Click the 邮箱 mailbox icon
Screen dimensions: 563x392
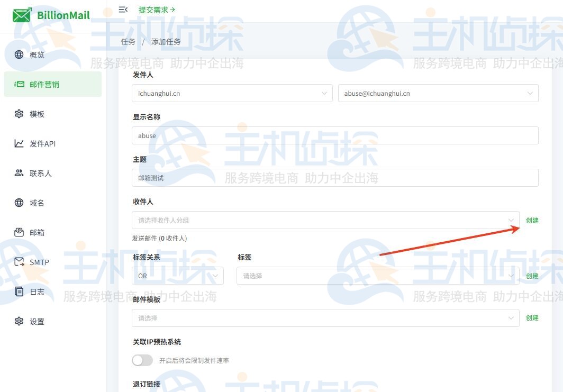[x=19, y=232]
